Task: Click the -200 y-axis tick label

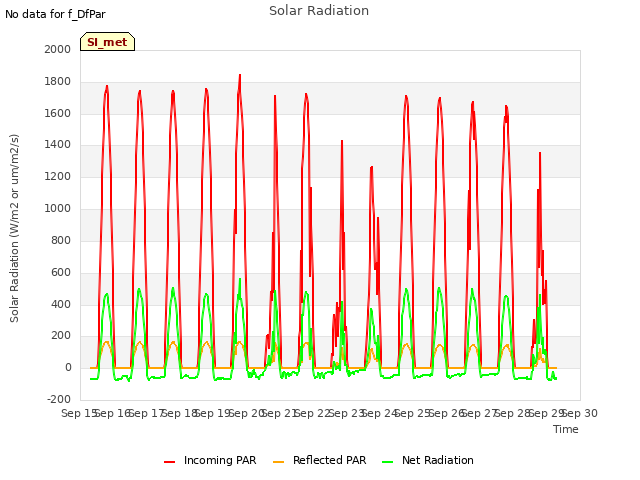Action: (x=59, y=399)
